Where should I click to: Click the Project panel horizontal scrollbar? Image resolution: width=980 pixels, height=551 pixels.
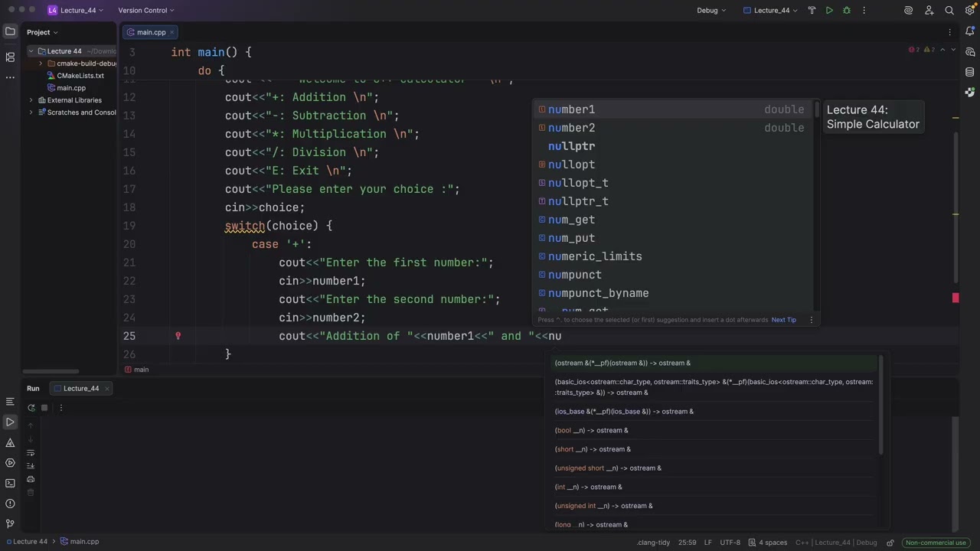point(51,372)
